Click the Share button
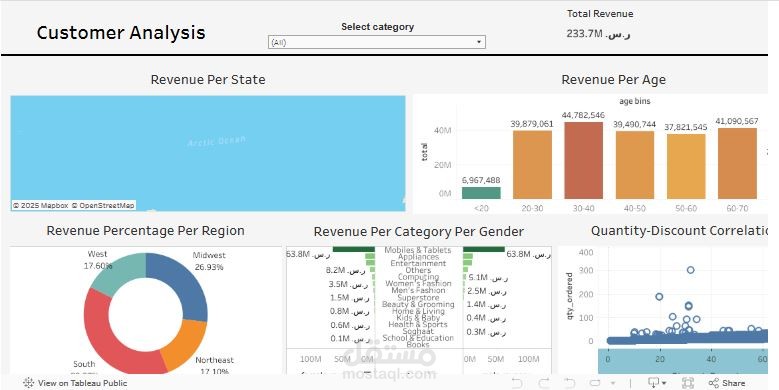 727,383
